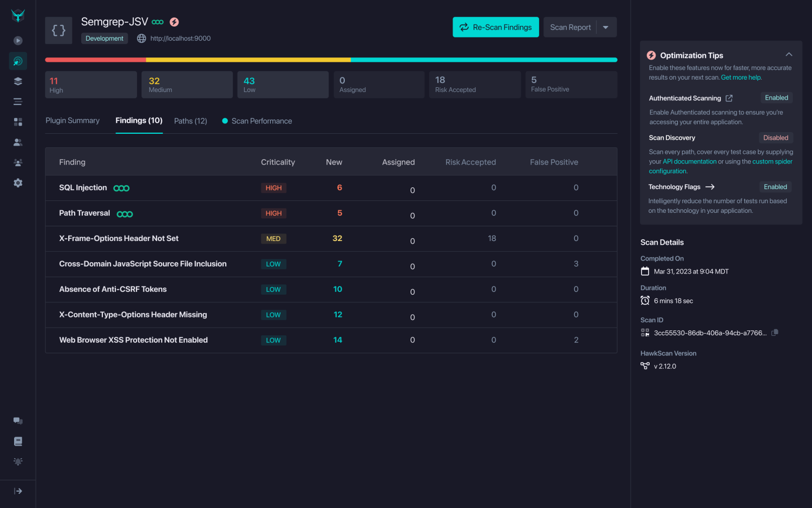
Task: Check notifications via the bell icon
Action: pos(18,461)
